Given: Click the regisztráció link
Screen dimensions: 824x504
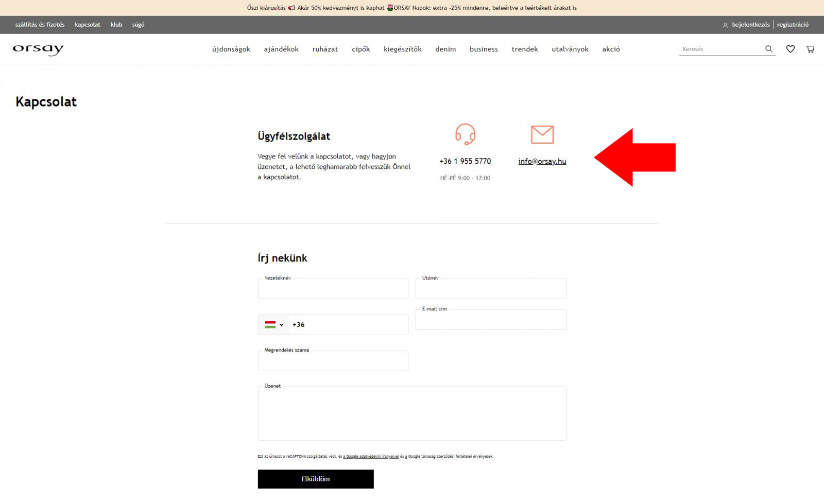Looking at the screenshot, I should [793, 25].
